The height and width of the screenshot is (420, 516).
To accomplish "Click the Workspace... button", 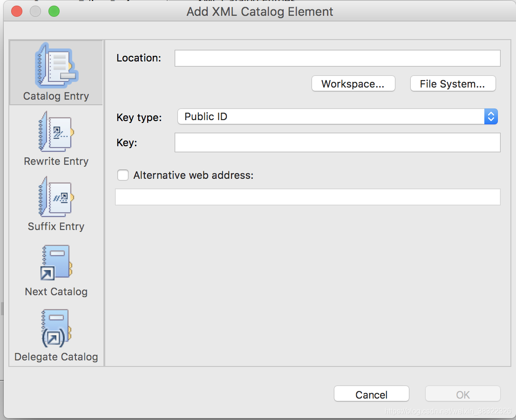I will coord(353,84).
